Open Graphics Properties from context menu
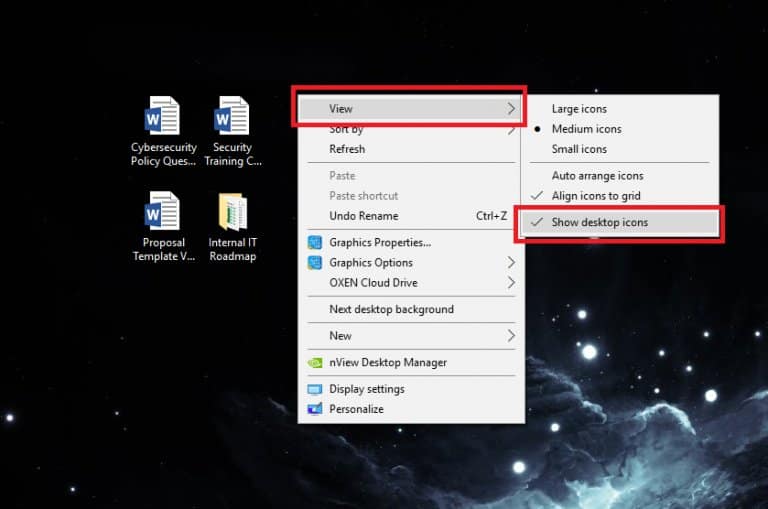This screenshot has height=509, width=768. tap(379, 242)
